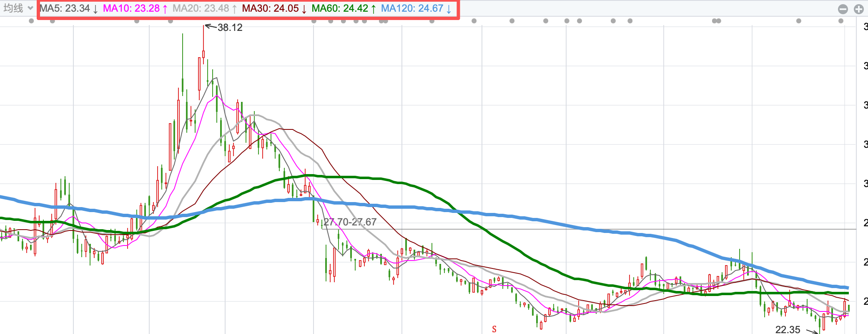Viewport: 868px width, 334px height.
Task: Click the rightmost gray event dot
Action: 840,21
